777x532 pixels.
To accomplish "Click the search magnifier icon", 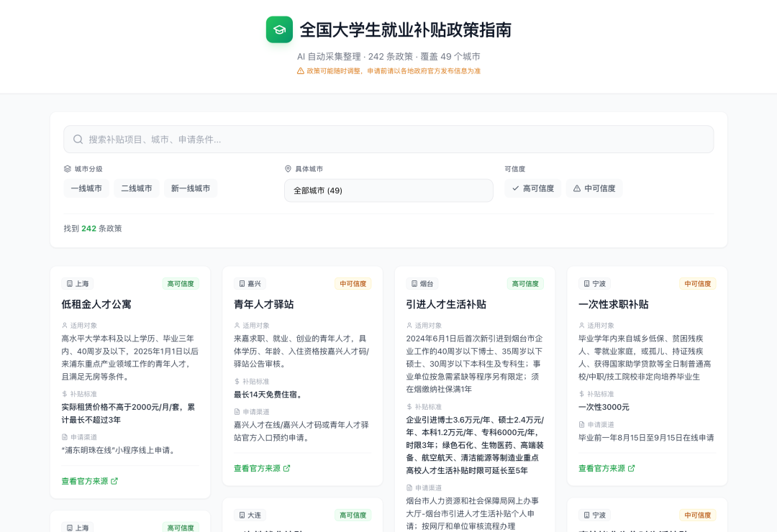I will 78,139.
